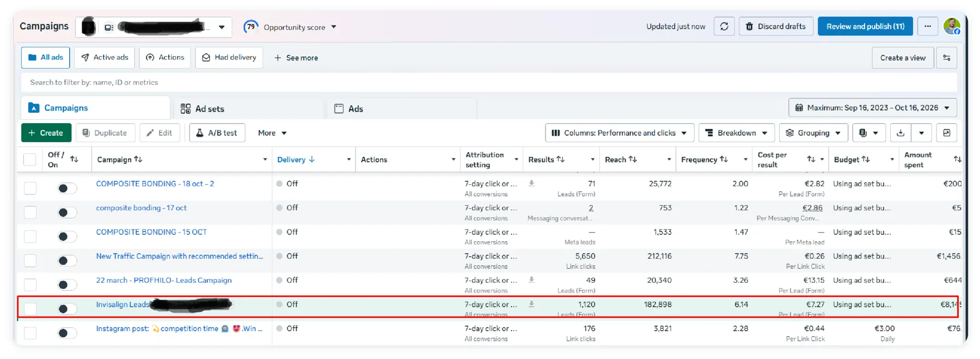Screen dimensions: 980x359
Task: Open New Traffic Campaign link
Action: point(180,256)
